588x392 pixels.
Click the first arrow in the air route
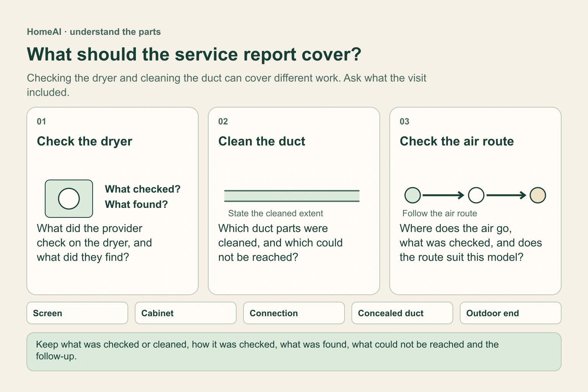pos(444,195)
